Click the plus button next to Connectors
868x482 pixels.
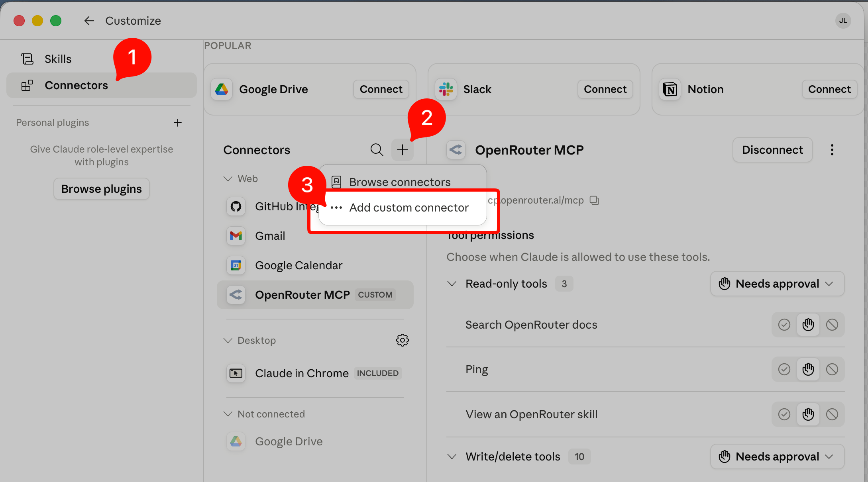pos(403,150)
